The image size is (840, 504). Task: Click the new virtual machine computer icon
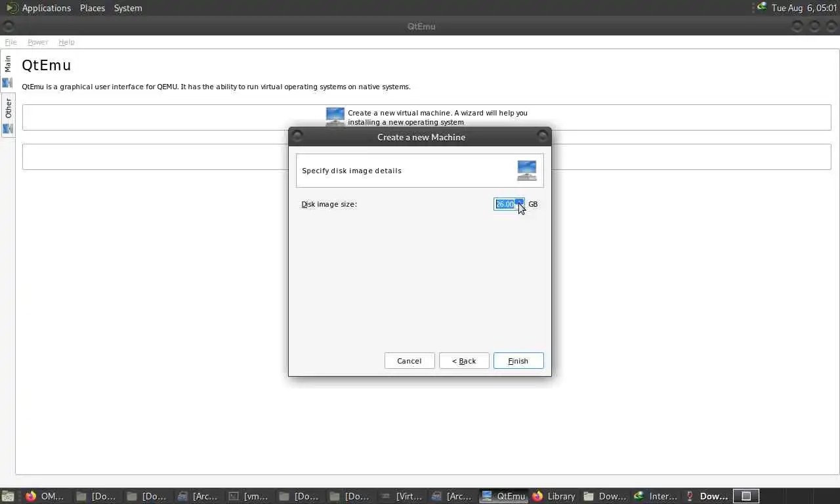pyautogui.click(x=335, y=117)
